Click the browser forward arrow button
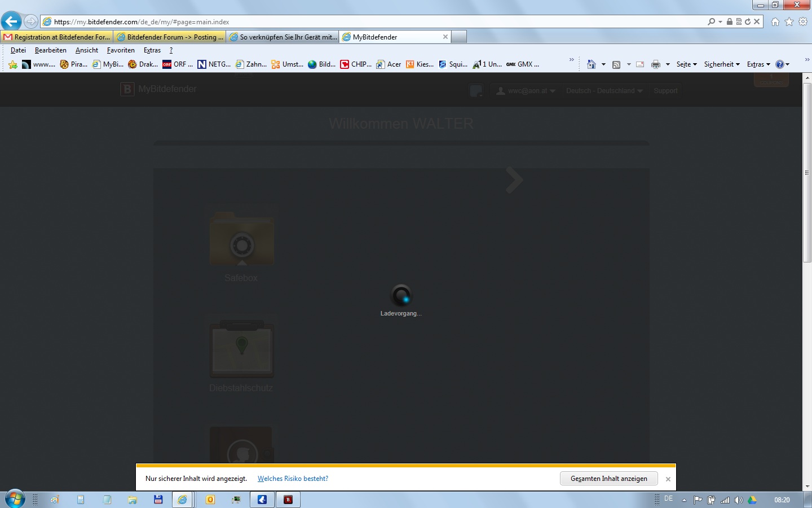The width and height of the screenshot is (812, 508). click(31, 21)
